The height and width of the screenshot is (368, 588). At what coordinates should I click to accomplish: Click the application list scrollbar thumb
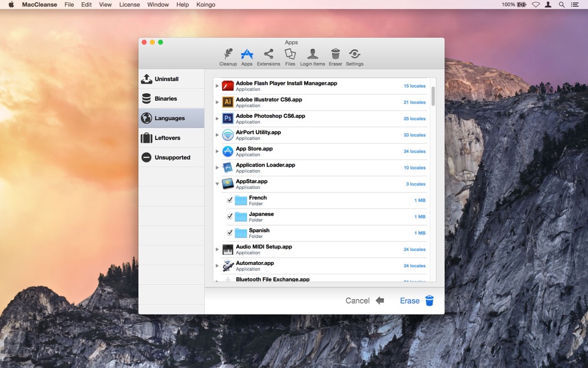tap(433, 96)
